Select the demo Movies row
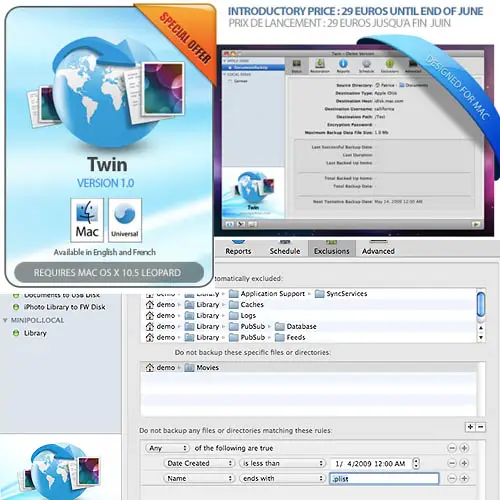Viewport: 500px width, 500px height. click(x=309, y=367)
